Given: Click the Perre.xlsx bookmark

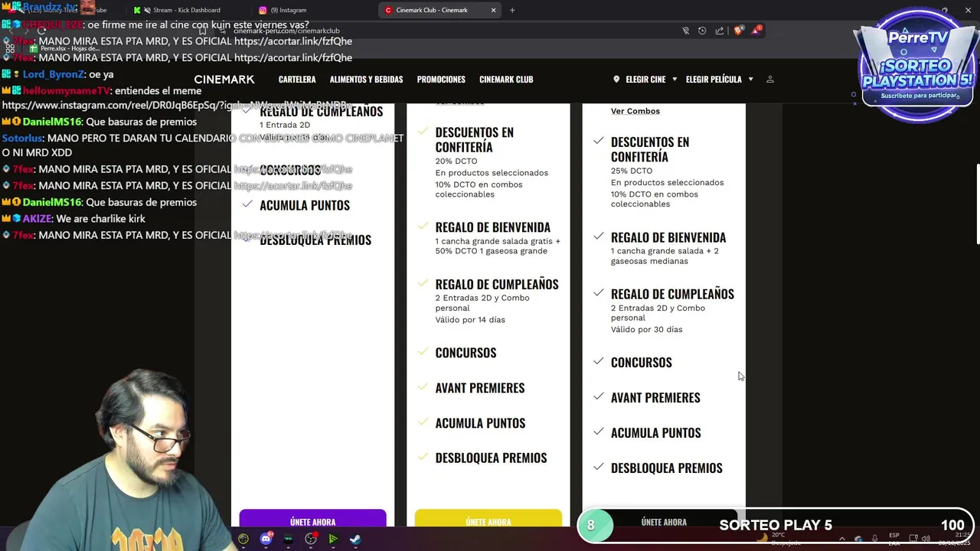Looking at the screenshot, I should [64, 48].
